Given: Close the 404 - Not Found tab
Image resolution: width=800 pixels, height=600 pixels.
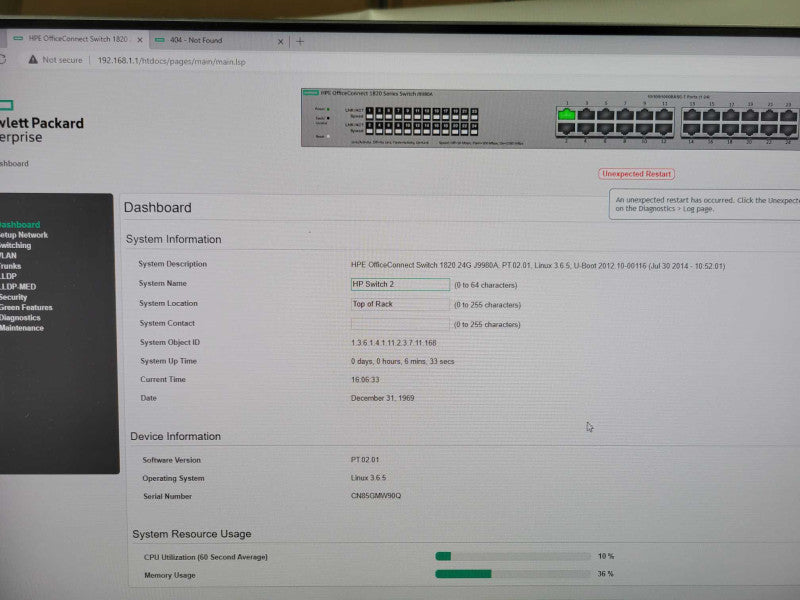Looking at the screenshot, I should (x=280, y=41).
